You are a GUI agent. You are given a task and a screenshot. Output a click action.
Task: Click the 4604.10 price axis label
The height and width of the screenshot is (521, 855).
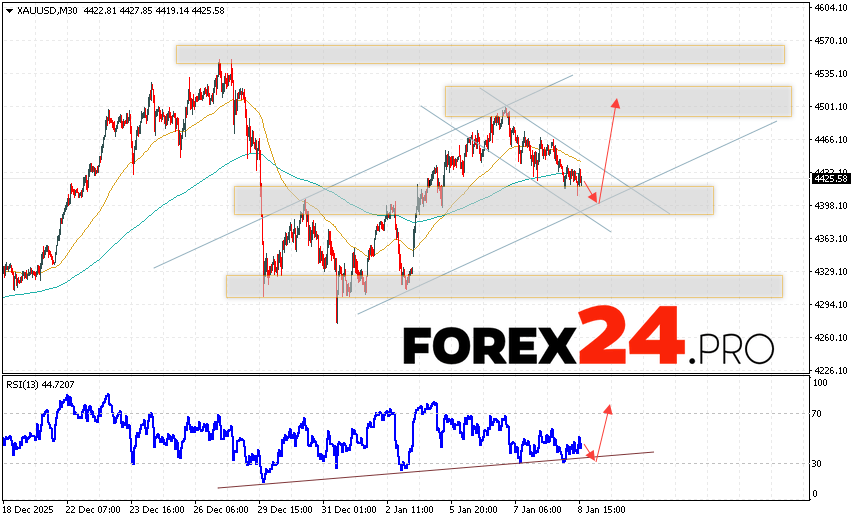[x=831, y=8]
